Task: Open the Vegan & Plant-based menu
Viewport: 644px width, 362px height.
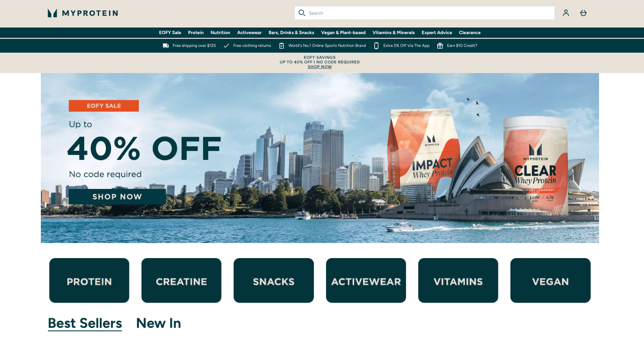Action: pyautogui.click(x=343, y=33)
